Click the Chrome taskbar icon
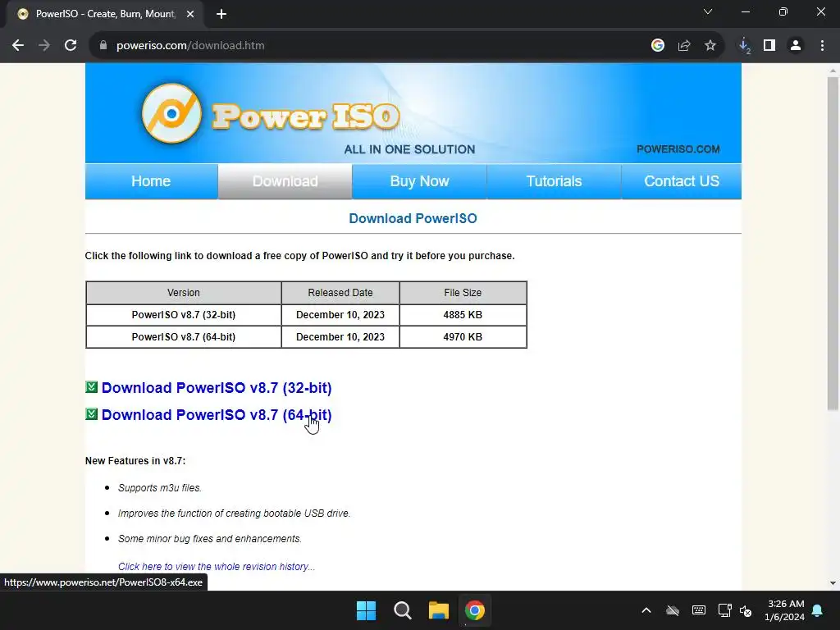The width and height of the screenshot is (840, 630). [475, 610]
